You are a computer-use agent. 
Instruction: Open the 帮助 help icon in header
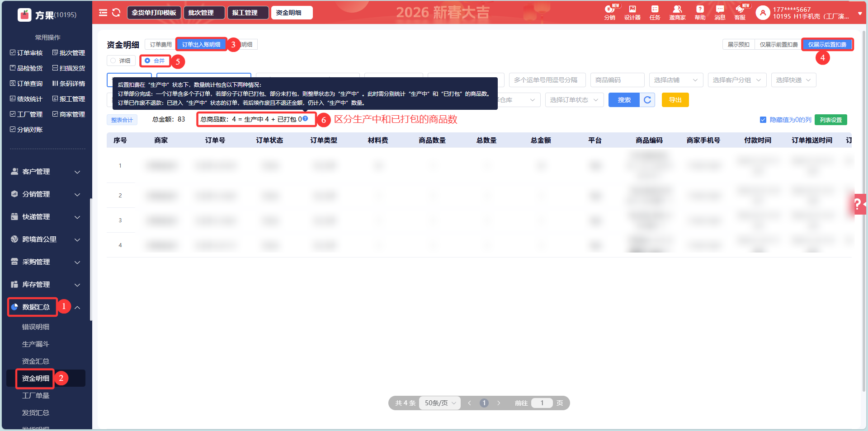pyautogui.click(x=700, y=12)
